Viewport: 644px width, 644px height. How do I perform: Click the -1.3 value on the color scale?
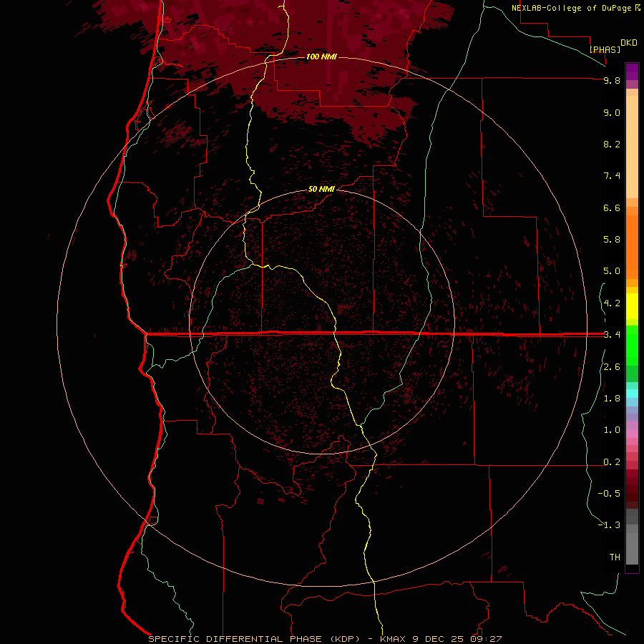click(x=609, y=525)
